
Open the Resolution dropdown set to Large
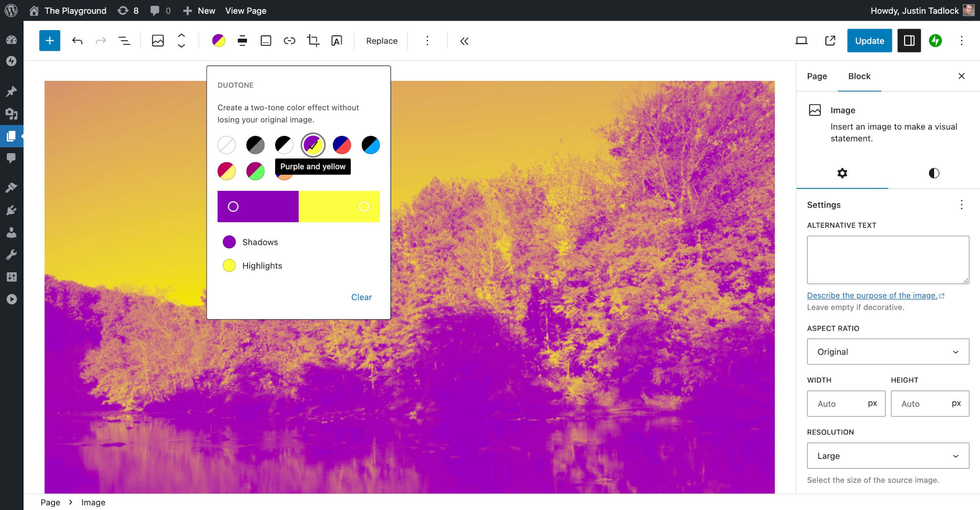(887, 455)
